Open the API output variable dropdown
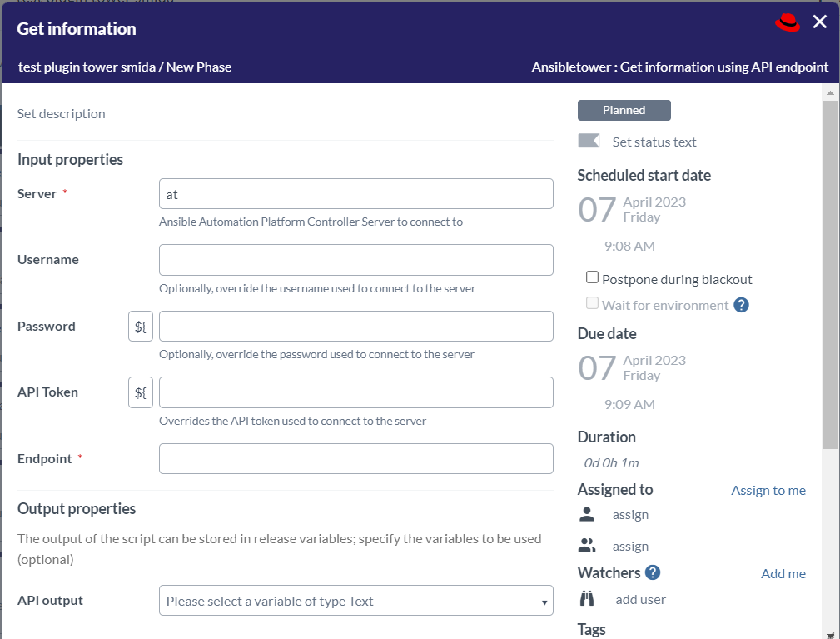Viewport: 840px width, 639px height. point(355,601)
